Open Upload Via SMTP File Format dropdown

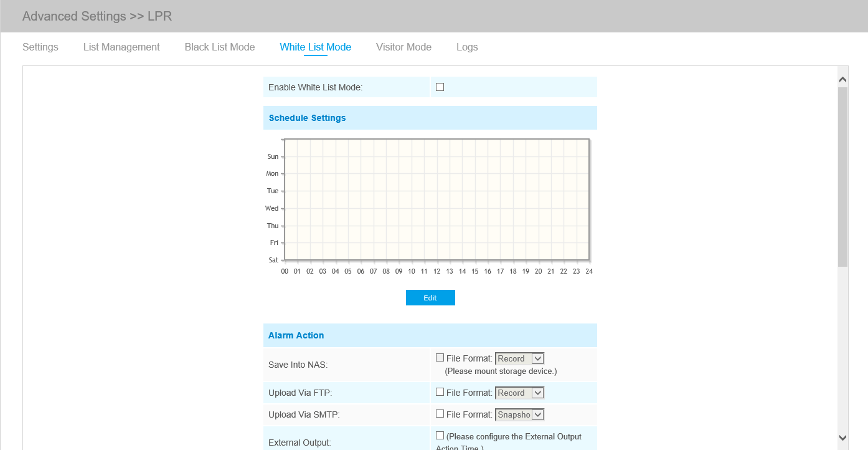click(520, 414)
